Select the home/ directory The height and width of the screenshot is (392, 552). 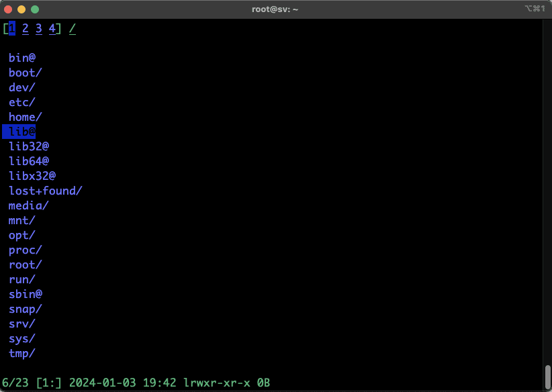[26, 117]
